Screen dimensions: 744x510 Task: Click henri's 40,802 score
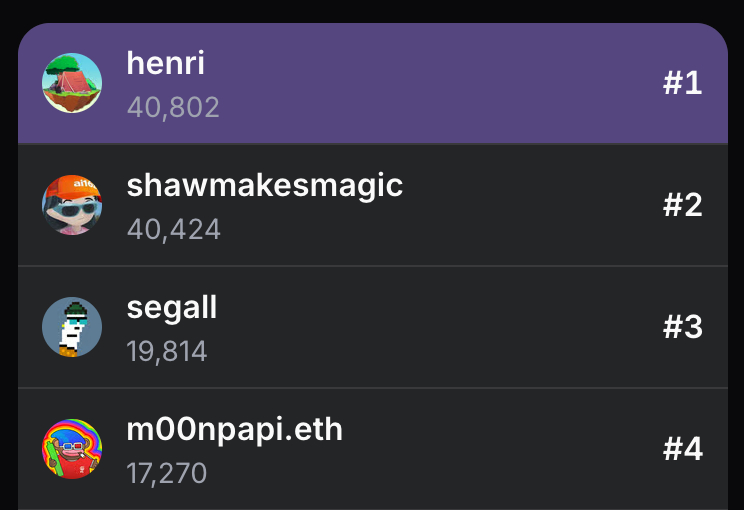[173, 107]
